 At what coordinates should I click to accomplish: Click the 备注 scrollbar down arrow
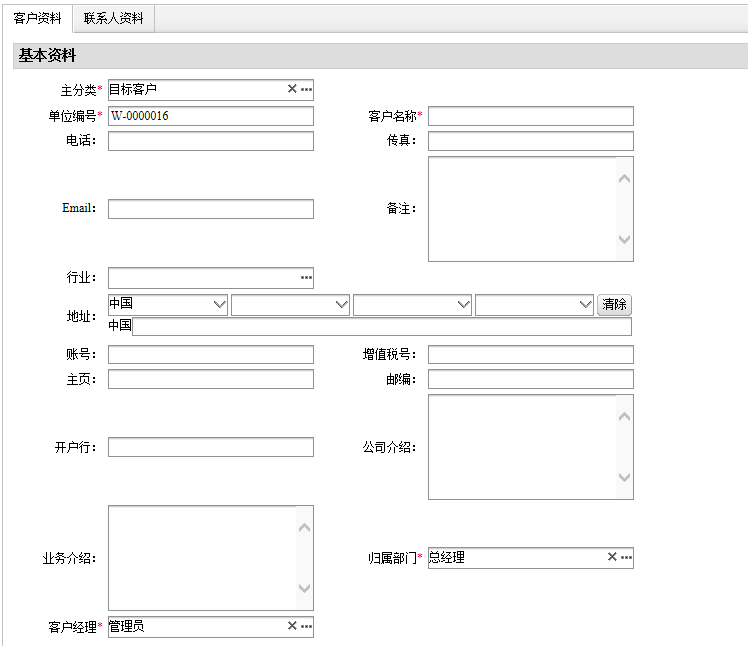pyautogui.click(x=624, y=239)
